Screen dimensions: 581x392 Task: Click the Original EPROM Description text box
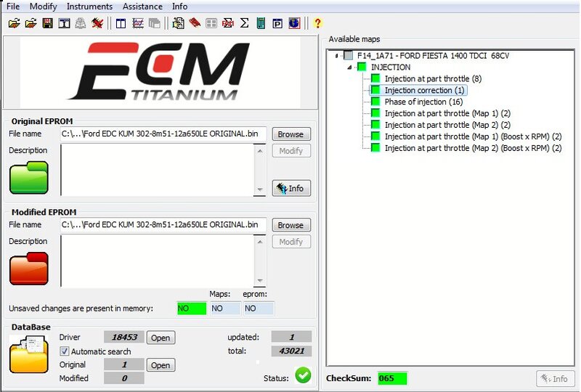tap(157, 170)
